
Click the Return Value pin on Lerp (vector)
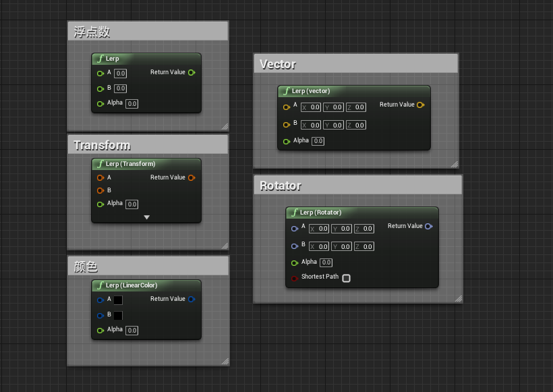(x=421, y=105)
